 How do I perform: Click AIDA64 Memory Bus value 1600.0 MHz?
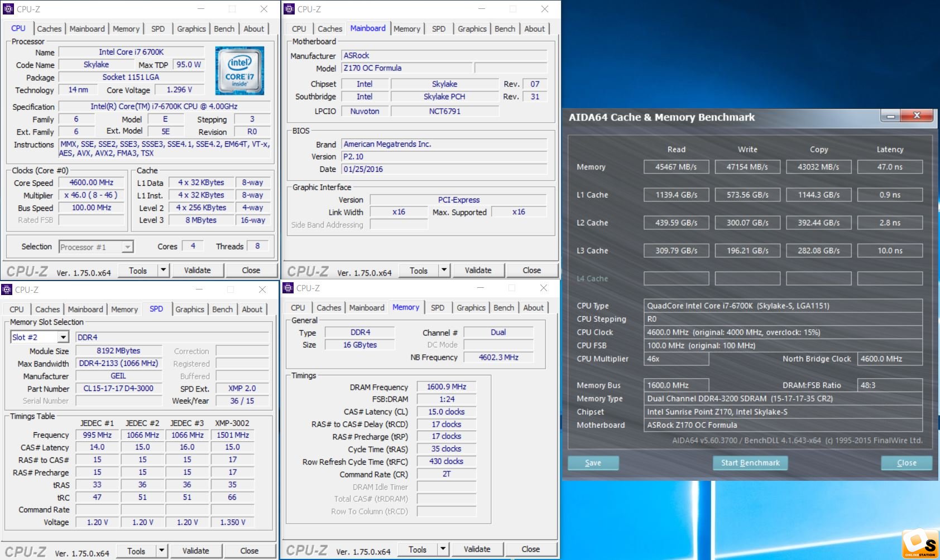(x=676, y=385)
